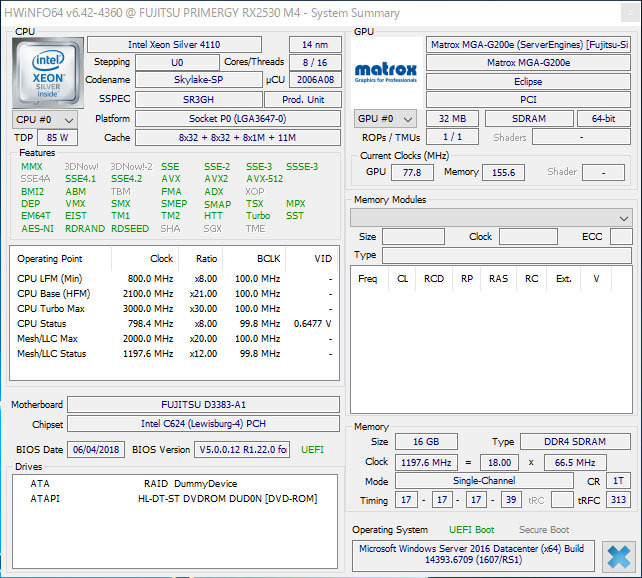Click the 155.6 memory clock value
The height and width of the screenshot is (578, 642).
coord(504,172)
